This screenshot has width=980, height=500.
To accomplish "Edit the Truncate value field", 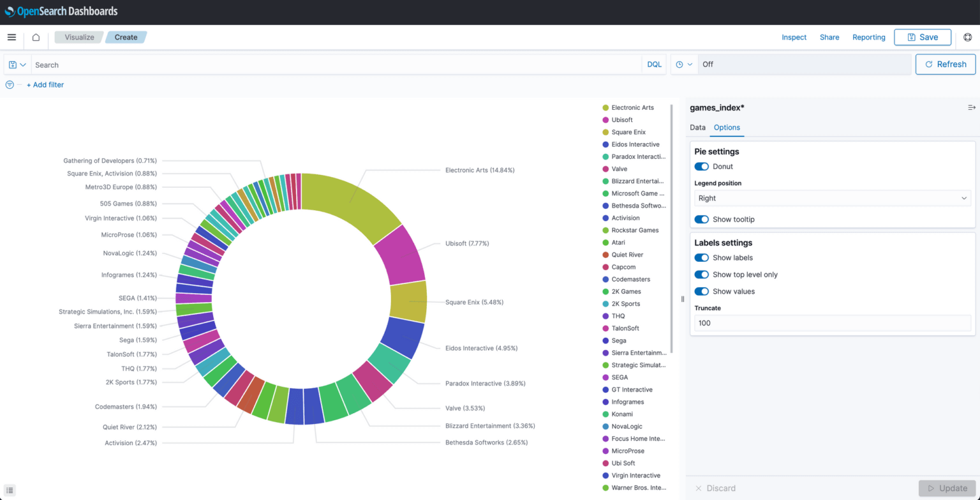I will coord(831,322).
